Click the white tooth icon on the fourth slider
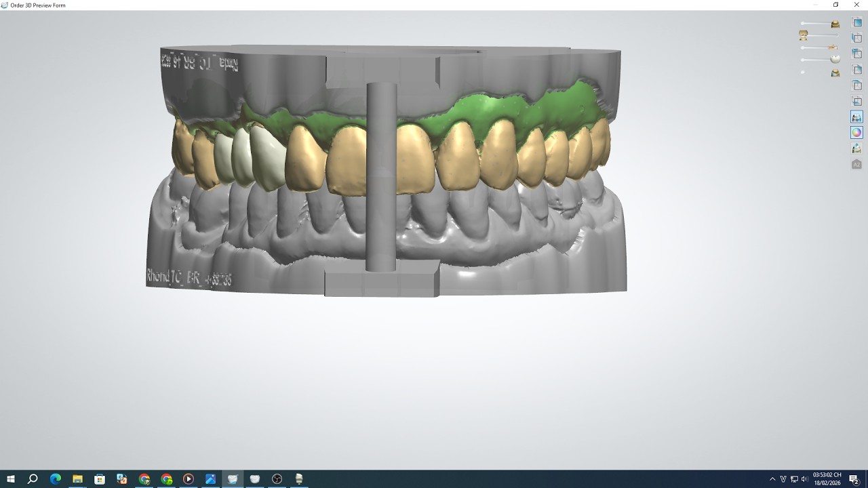 click(x=835, y=59)
